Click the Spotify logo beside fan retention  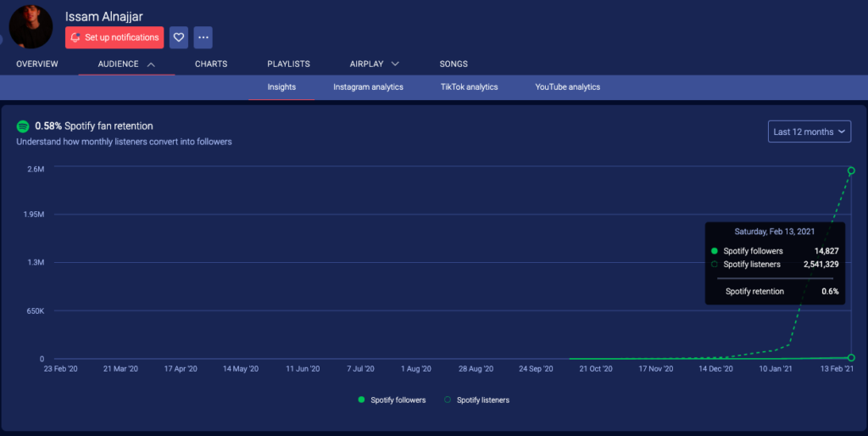(x=23, y=126)
